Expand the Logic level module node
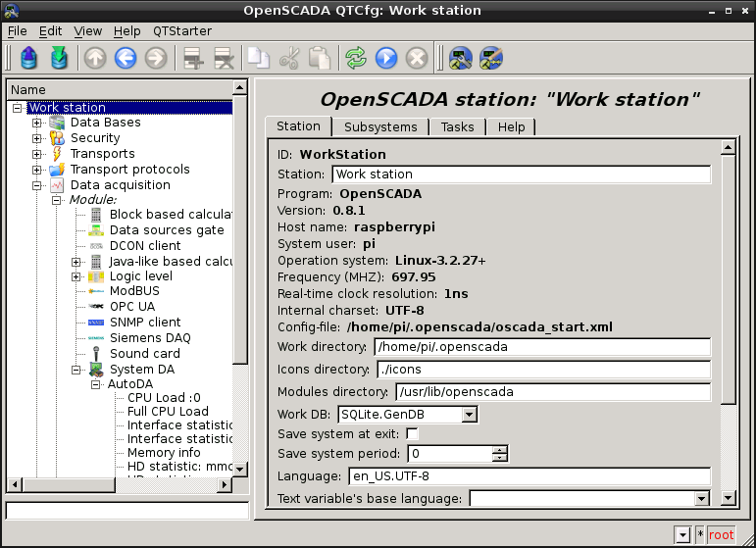756x548 pixels. 76,276
